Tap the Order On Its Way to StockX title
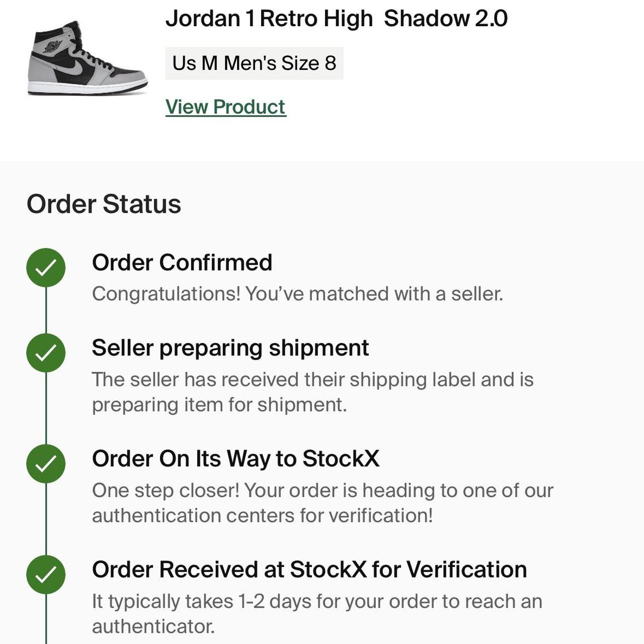 (x=235, y=459)
